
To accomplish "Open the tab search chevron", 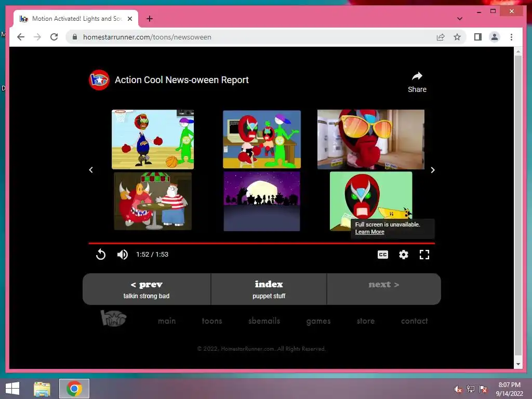I will coord(459,19).
